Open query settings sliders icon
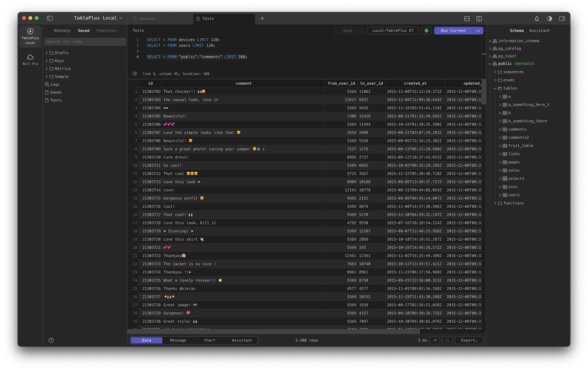 135,74
